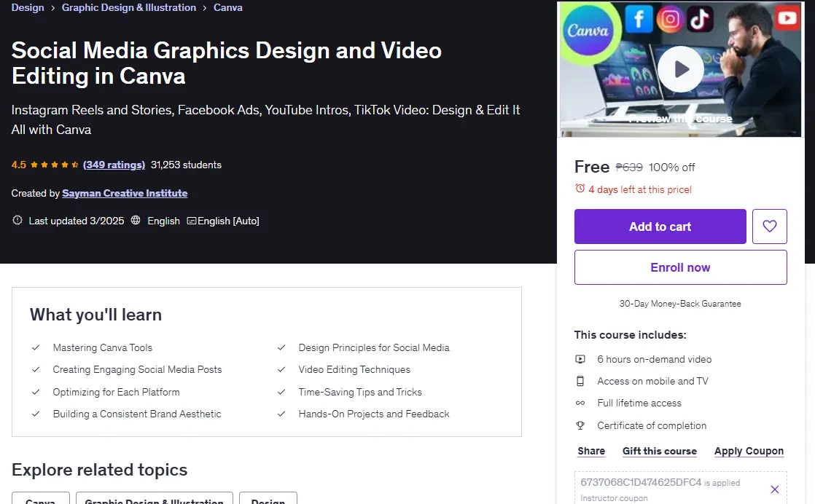
Task: Click the Facebook icon in preview image
Action: (x=639, y=19)
